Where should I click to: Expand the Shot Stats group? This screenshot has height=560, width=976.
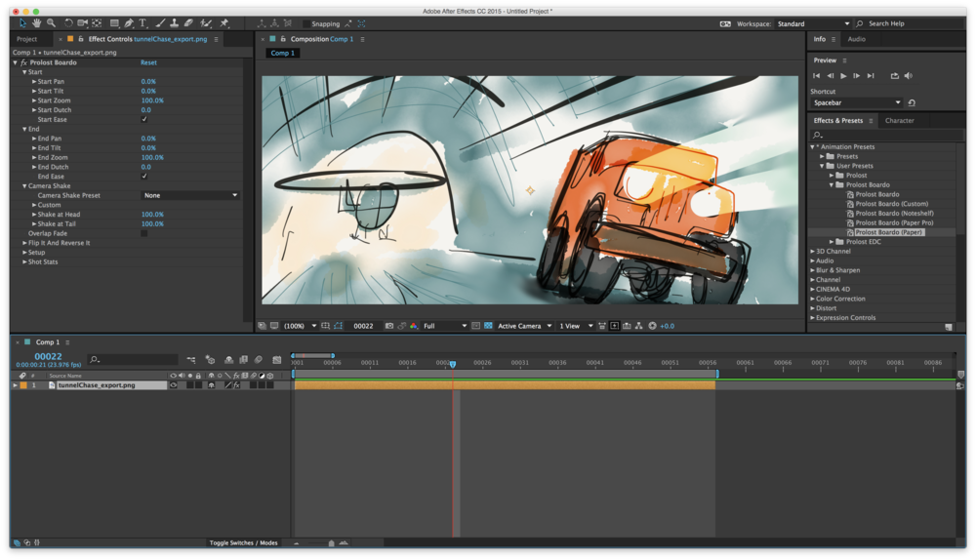[25, 262]
